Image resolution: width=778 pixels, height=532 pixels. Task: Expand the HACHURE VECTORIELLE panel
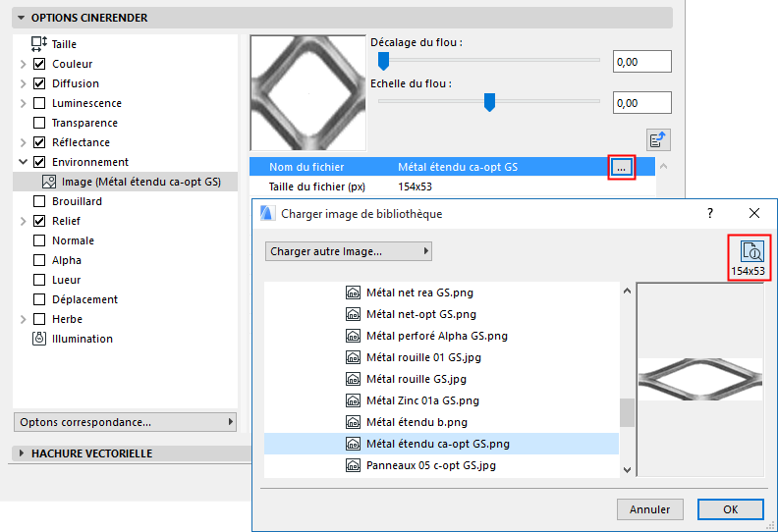click(x=21, y=453)
